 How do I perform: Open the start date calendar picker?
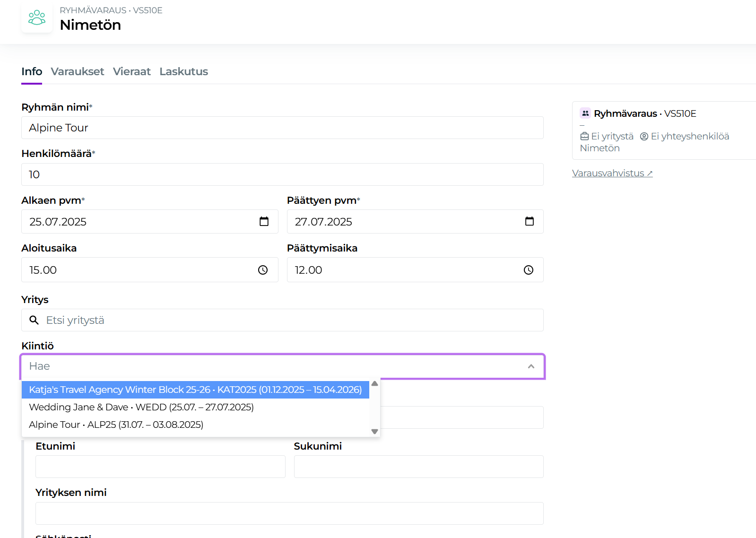264,222
